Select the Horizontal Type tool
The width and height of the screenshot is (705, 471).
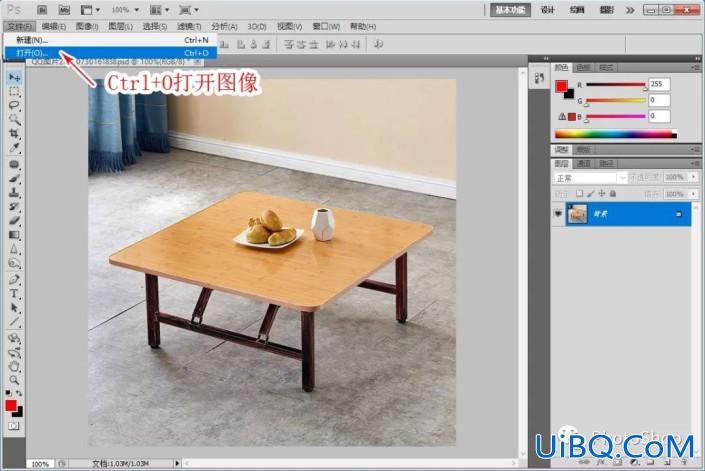[x=14, y=293]
